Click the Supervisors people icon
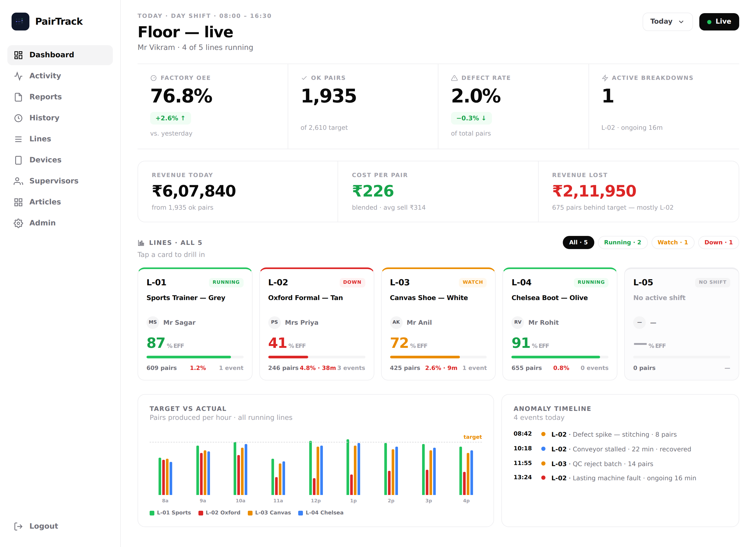Viewport: 756px width, 547px height. (18, 181)
